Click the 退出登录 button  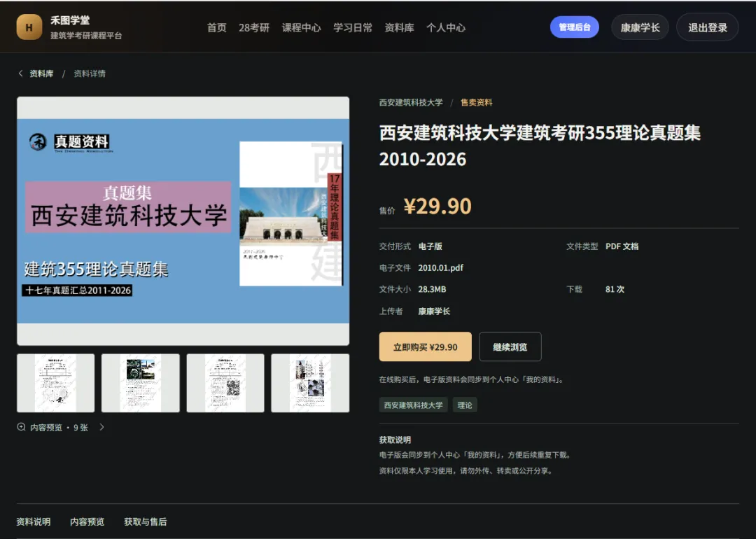(x=707, y=27)
